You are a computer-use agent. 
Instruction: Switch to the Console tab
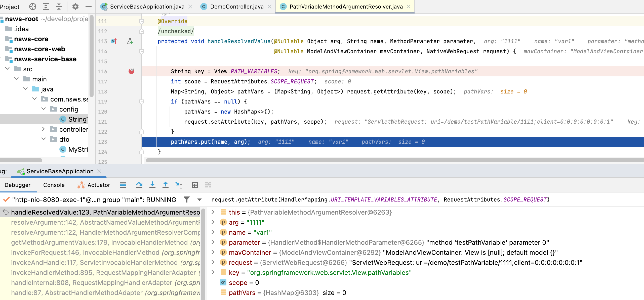54,185
